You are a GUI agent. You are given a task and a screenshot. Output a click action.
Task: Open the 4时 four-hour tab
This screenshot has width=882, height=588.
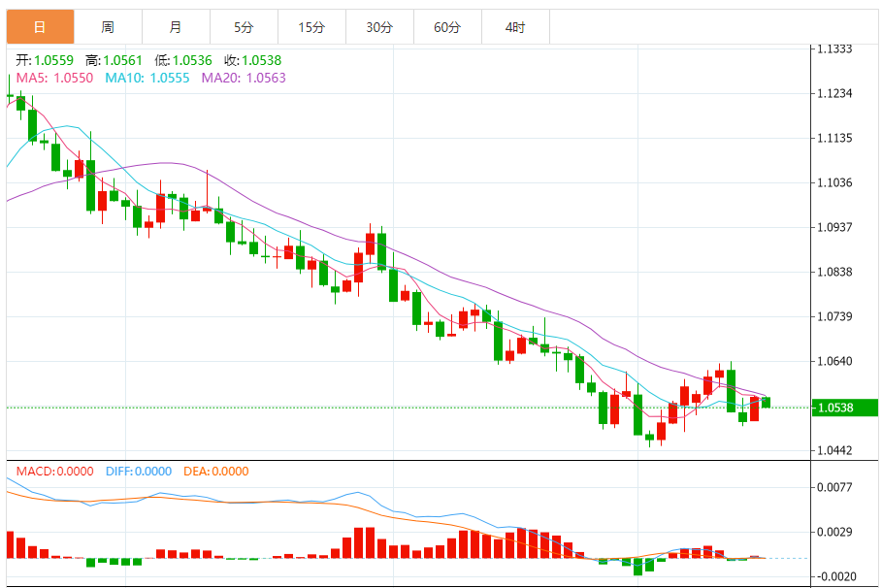pos(515,27)
